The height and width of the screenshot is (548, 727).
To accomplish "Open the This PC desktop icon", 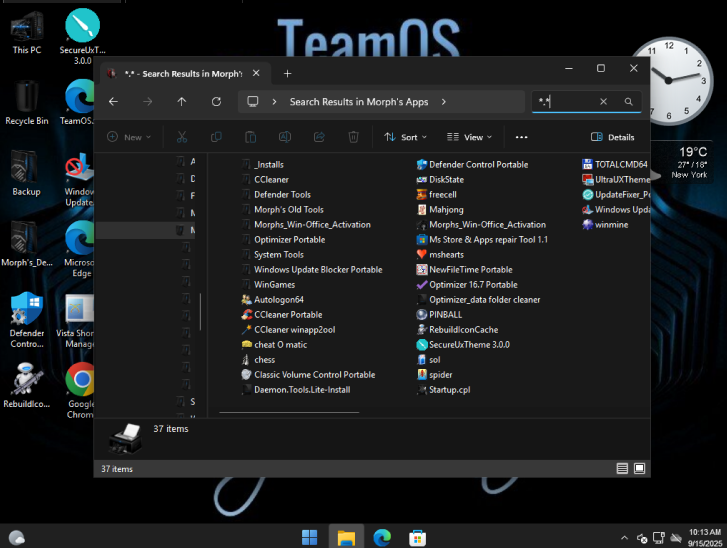I will (x=26, y=32).
